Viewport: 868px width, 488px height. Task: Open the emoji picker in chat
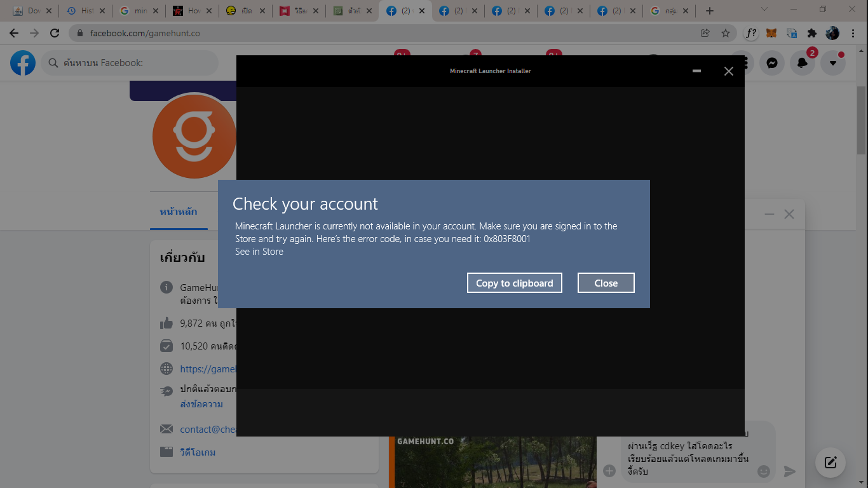tap(764, 471)
